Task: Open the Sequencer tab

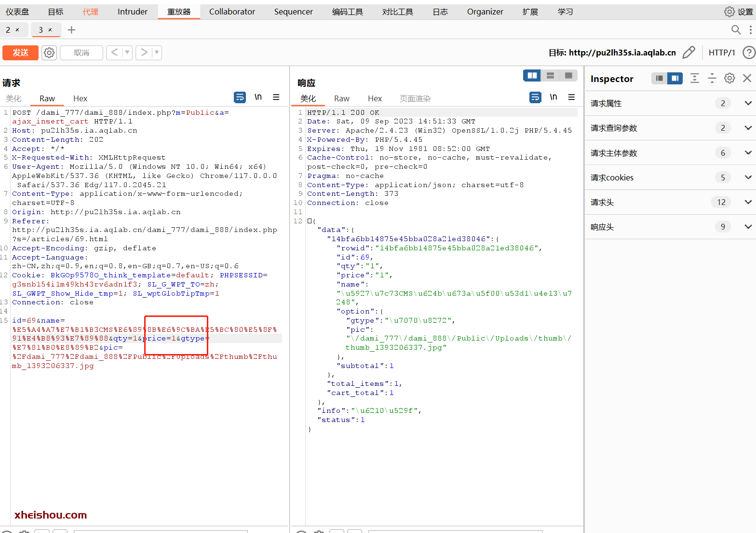Action: 293,12
